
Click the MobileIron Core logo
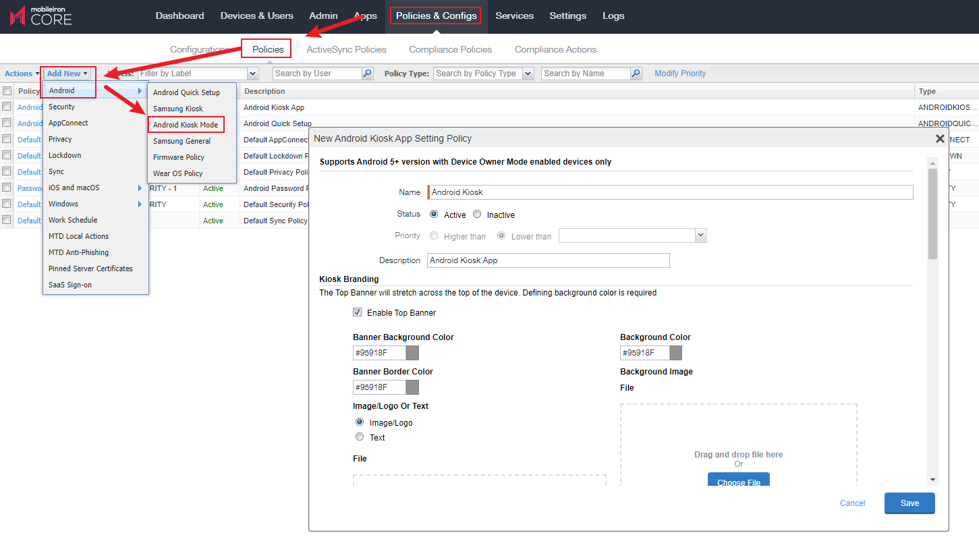coord(41,16)
